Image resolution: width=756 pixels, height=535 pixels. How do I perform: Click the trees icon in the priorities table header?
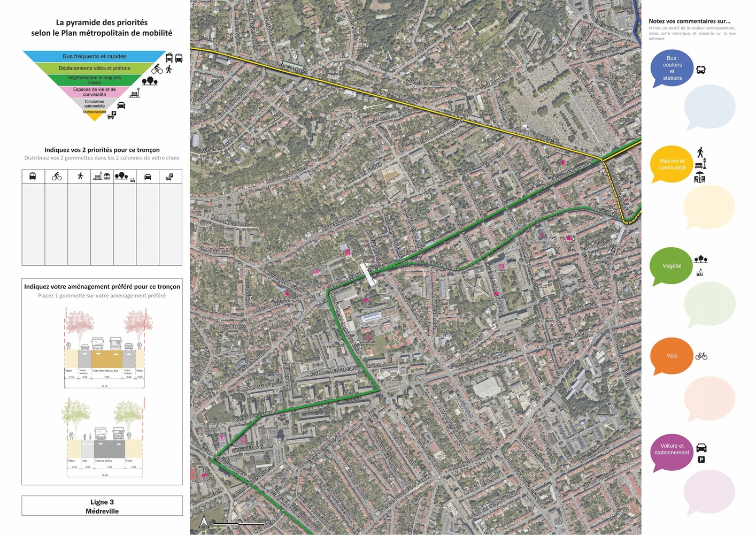click(121, 175)
